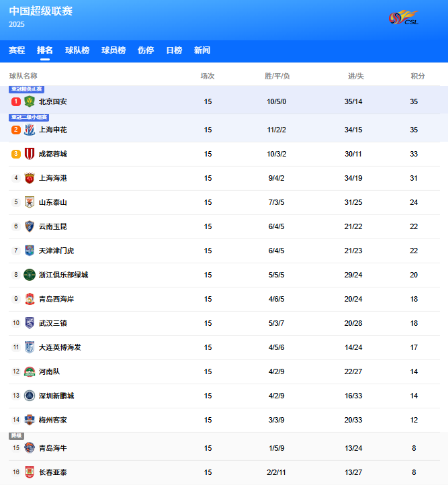Click the 北京国安 team crest
This screenshot has height=485, width=448.
(x=30, y=101)
